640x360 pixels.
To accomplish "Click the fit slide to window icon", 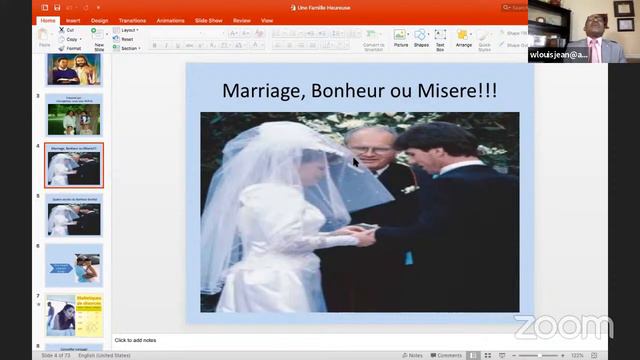I will pyautogui.click(x=594, y=356).
